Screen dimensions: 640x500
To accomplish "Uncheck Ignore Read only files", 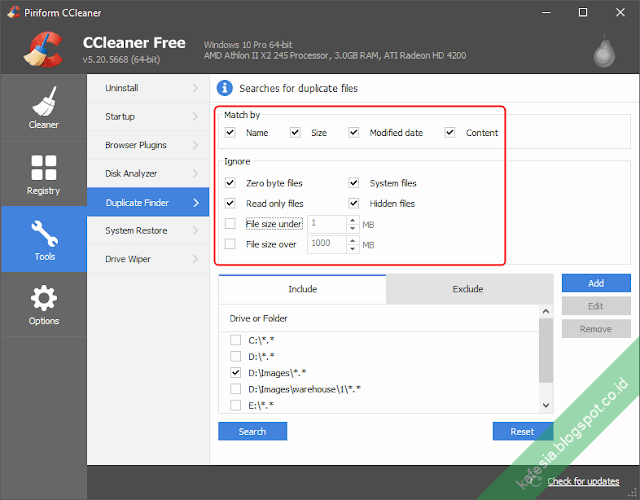I will click(x=230, y=203).
